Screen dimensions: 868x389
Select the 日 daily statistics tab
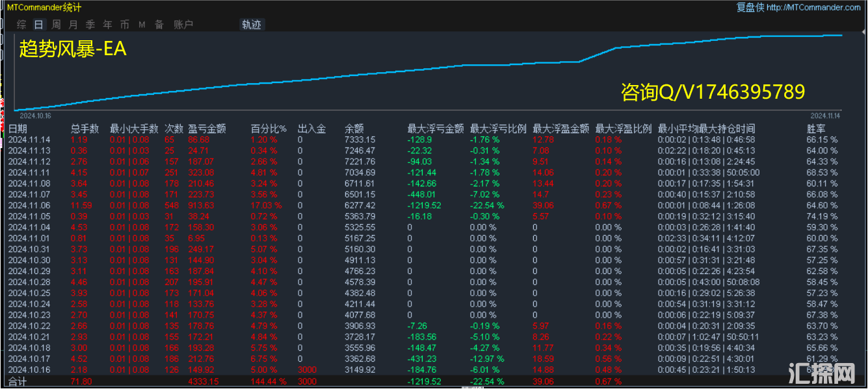pos(39,25)
